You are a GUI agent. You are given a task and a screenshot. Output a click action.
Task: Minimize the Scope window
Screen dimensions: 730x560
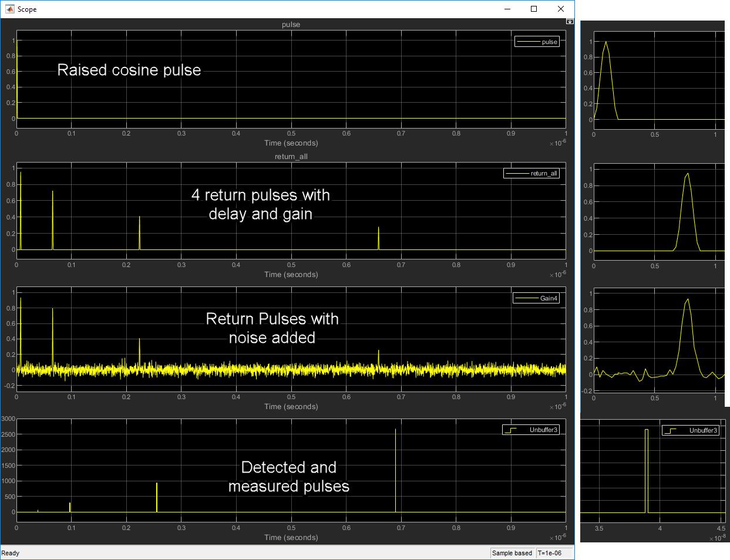tap(507, 9)
